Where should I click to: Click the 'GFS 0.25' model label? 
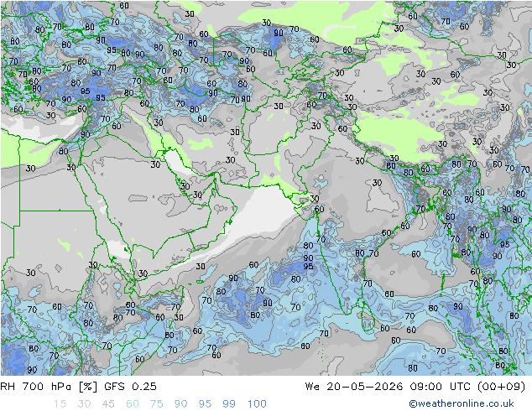(130, 387)
